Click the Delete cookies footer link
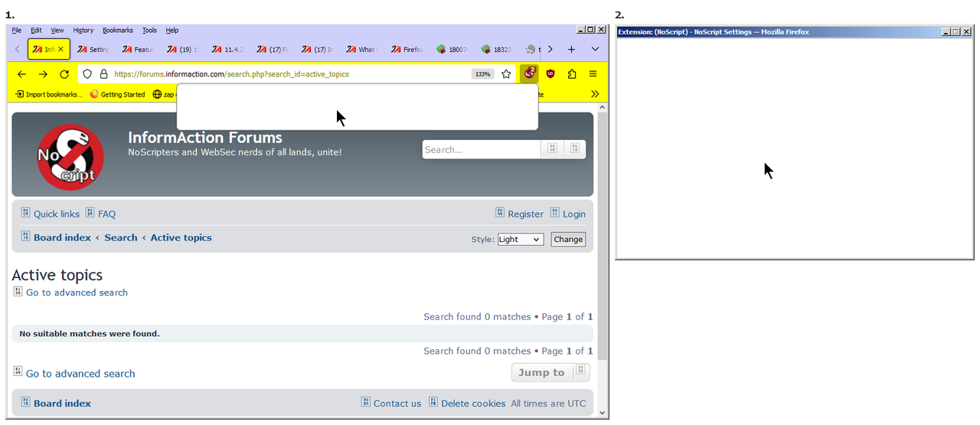Screen dimensions: 980x425 (x=473, y=404)
